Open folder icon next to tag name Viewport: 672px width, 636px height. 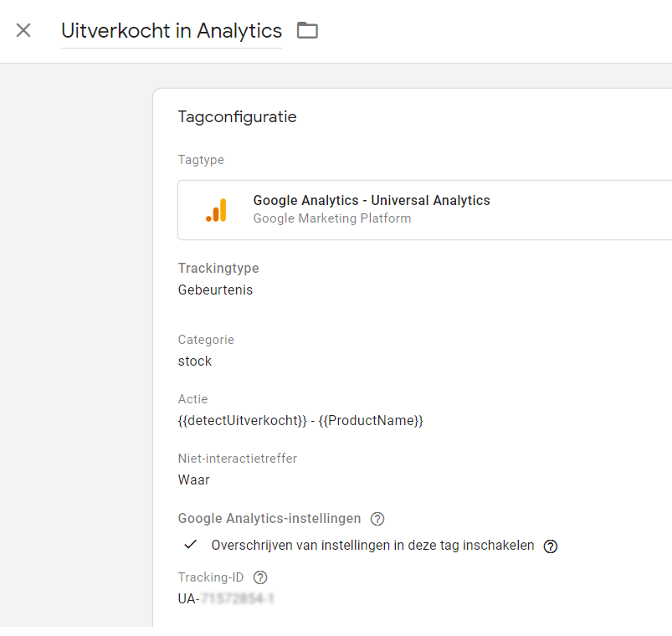coord(307,30)
